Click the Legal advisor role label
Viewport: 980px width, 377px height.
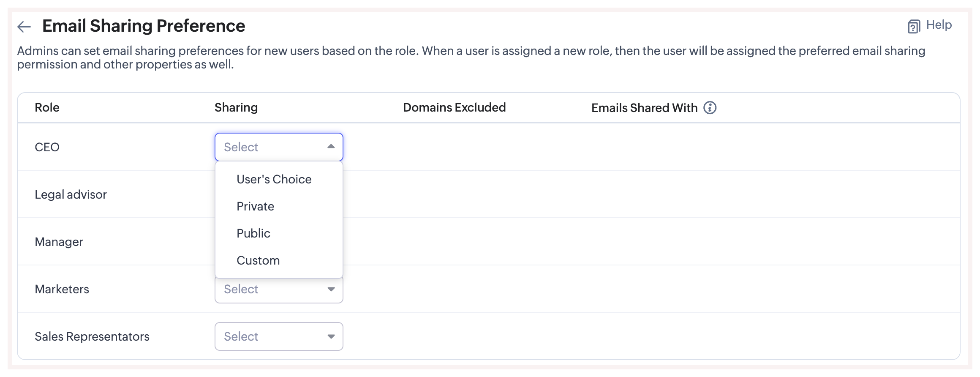pos(71,194)
